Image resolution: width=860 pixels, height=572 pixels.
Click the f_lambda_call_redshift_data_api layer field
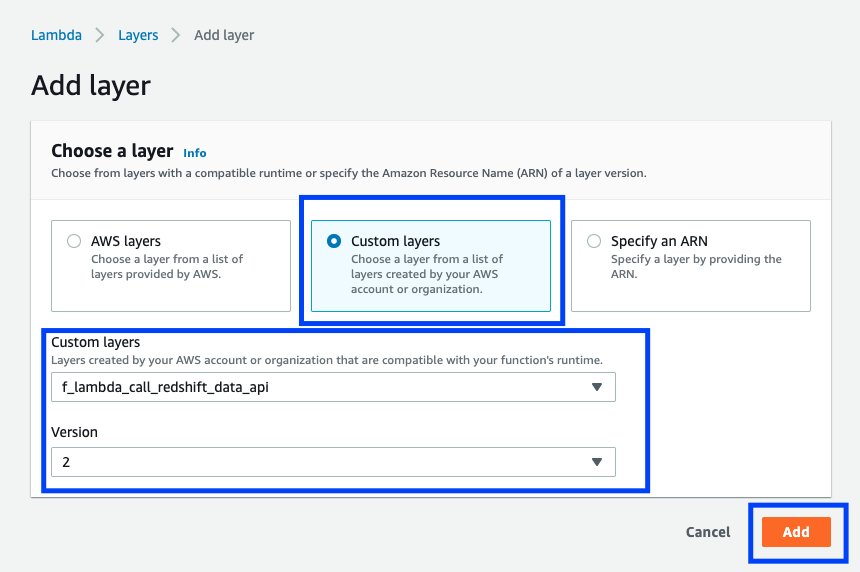(333, 387)
